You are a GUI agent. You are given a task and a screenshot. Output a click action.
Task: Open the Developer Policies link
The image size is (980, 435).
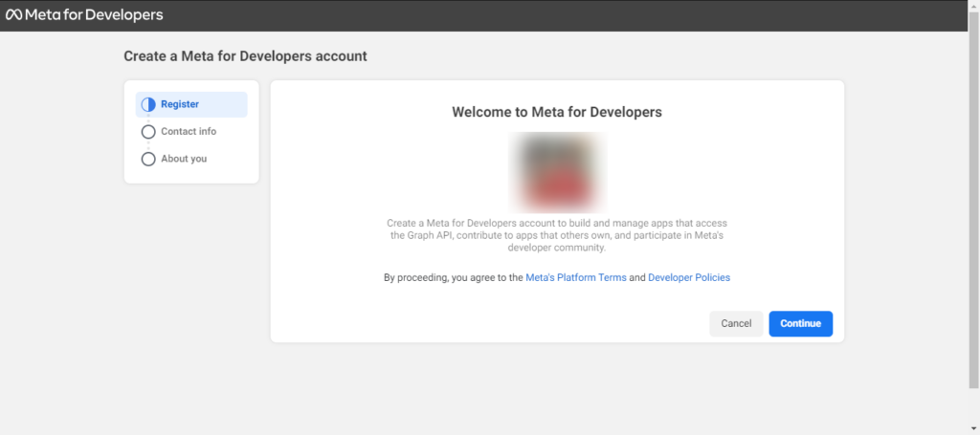point(689,277)
